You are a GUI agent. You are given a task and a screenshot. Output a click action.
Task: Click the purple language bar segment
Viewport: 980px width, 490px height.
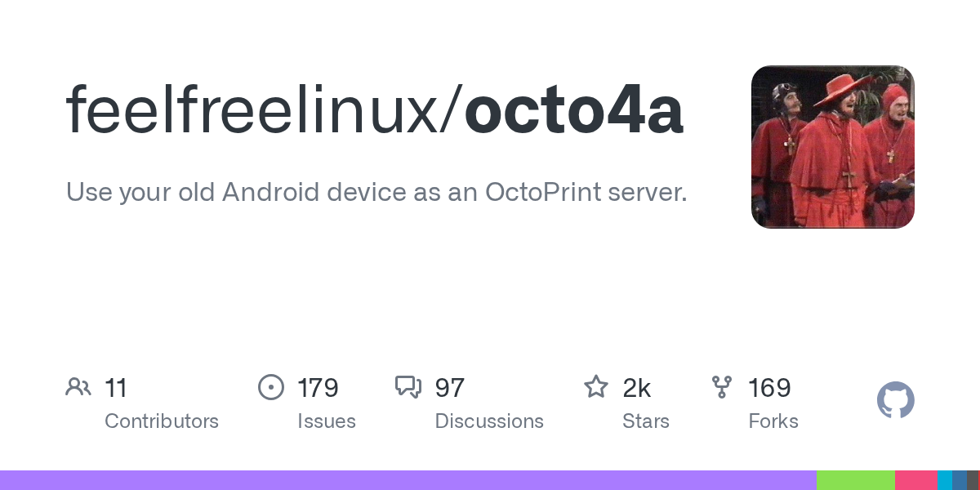coord(408,480)
